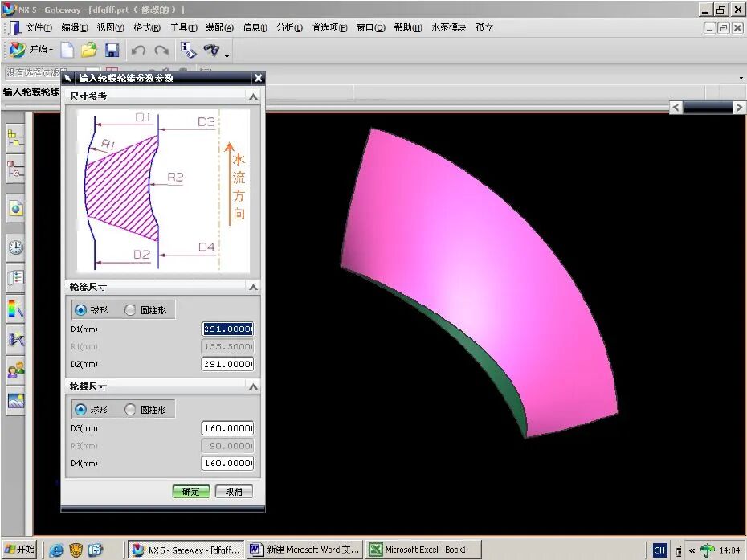Click the command finder binoculars icon

212,50
